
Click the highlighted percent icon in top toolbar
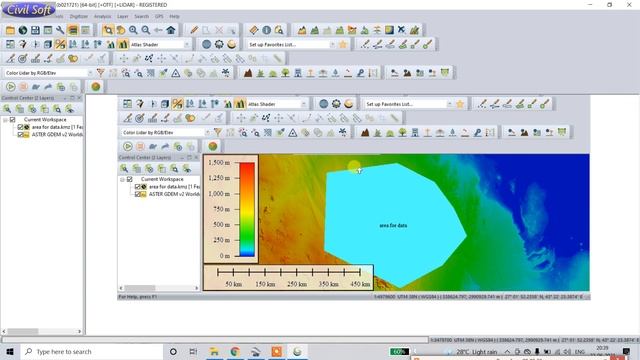click(x=60, y=44)
